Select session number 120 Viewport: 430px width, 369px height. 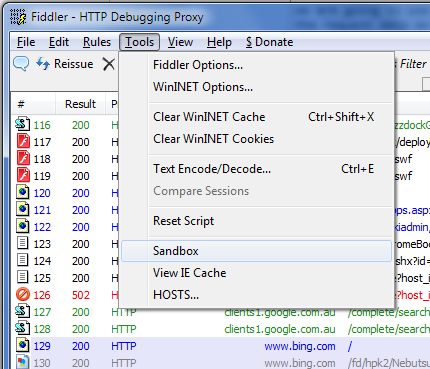pyautogui.click(x=42, y=193)
